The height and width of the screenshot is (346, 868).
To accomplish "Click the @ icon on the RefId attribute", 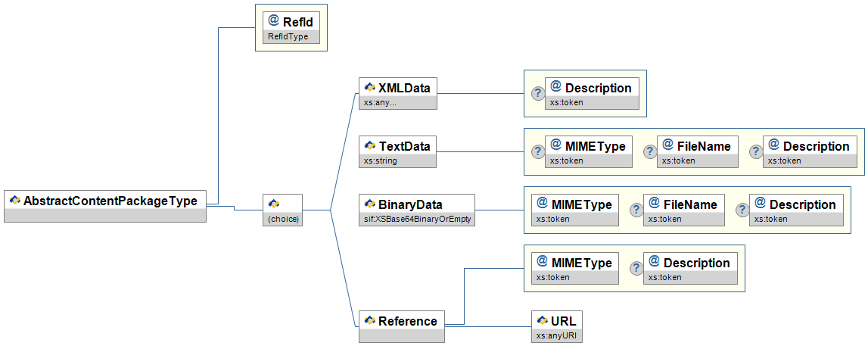I will [273, 21].
